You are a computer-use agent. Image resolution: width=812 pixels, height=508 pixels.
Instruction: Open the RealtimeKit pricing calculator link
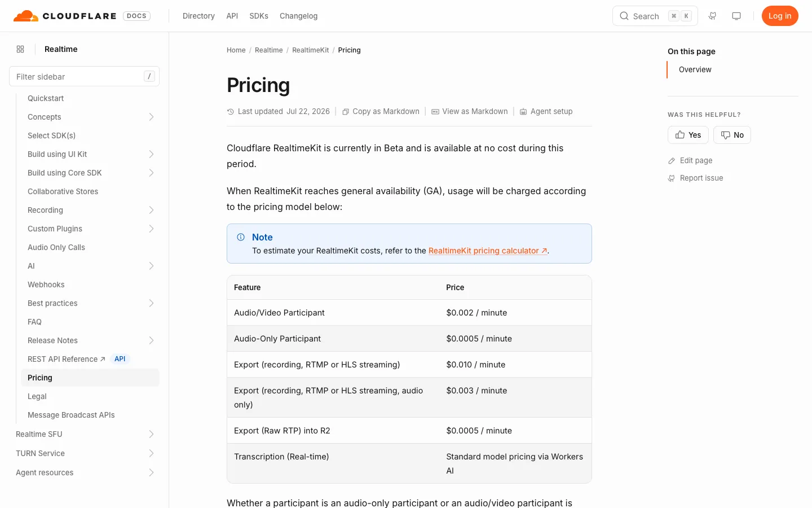pyautogui.click(x=488, y=251)
